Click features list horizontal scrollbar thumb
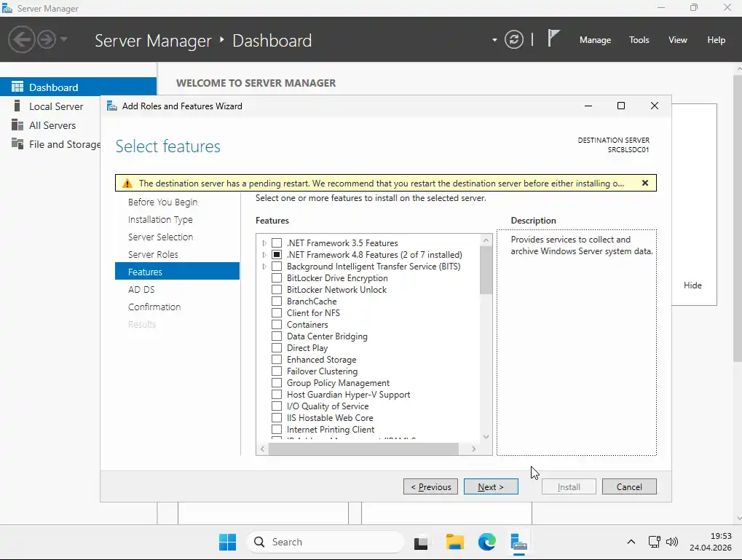The width and height of the screenshot is (742, 560). [x=363, y=449]
